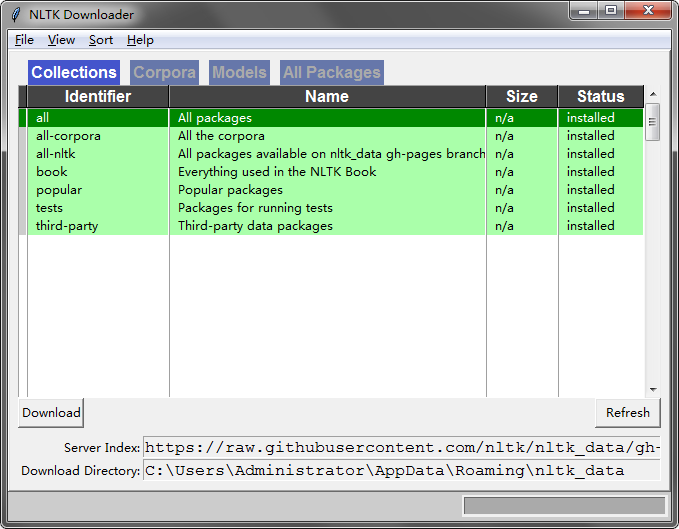This screenshot has height=529, width=679.
Task: Click 'Third-party data packages' cell
Action: tap(327, 226)
